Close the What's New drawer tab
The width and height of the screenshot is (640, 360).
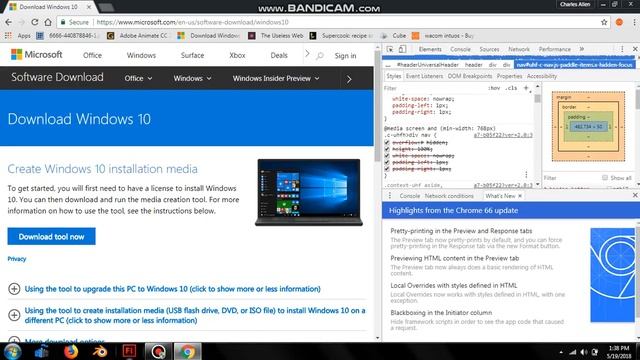click(520, 196)
